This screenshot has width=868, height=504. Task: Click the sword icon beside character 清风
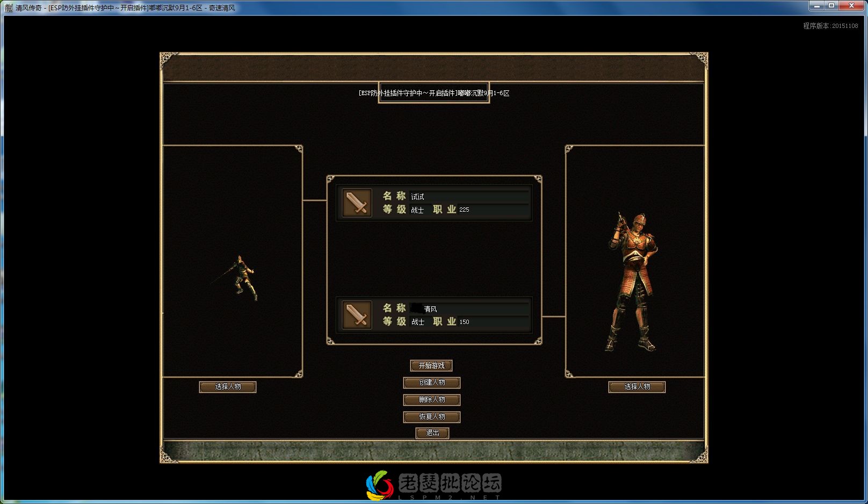click(357, 315)
